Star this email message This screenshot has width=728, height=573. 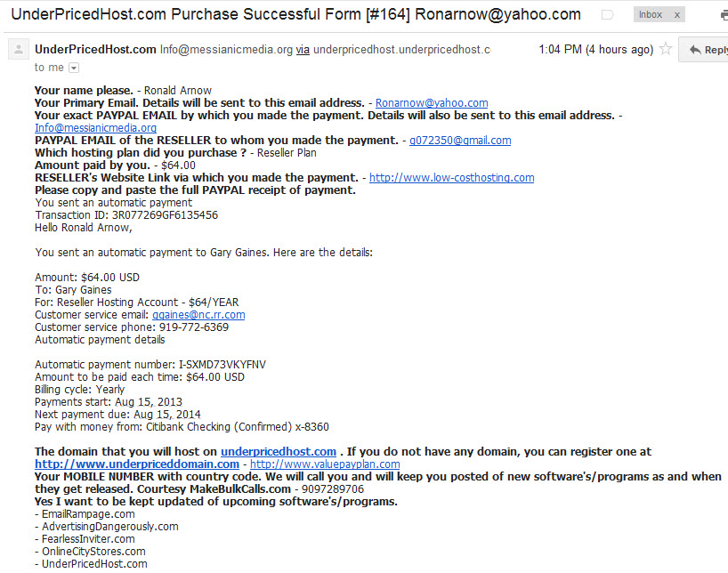coord(666,49)
